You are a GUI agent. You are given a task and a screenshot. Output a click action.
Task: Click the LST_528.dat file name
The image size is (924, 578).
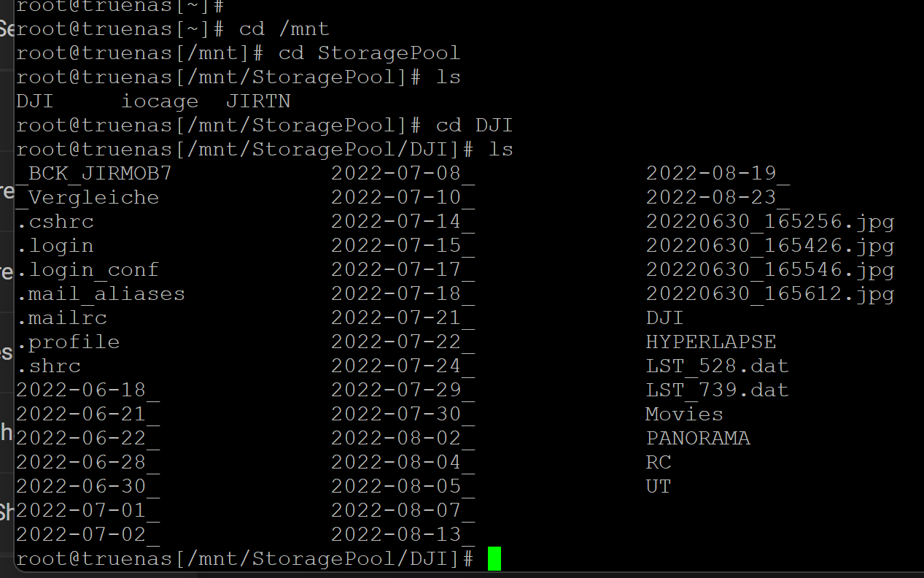pos(718,366)
